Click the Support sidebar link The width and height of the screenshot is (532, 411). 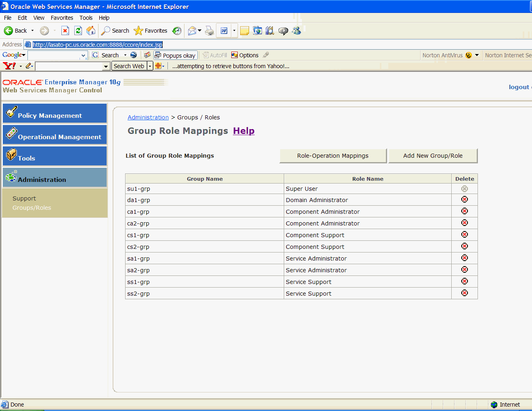click(x=24, y=198)
